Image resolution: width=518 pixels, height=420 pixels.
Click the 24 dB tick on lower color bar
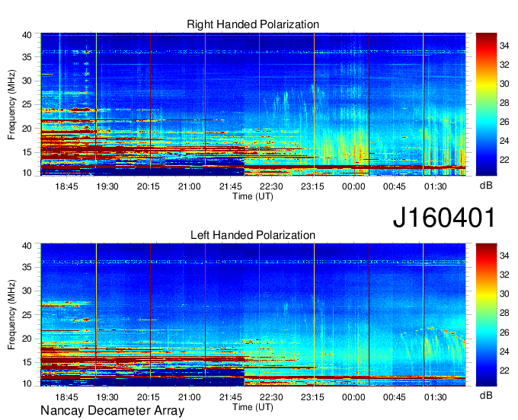504,352
